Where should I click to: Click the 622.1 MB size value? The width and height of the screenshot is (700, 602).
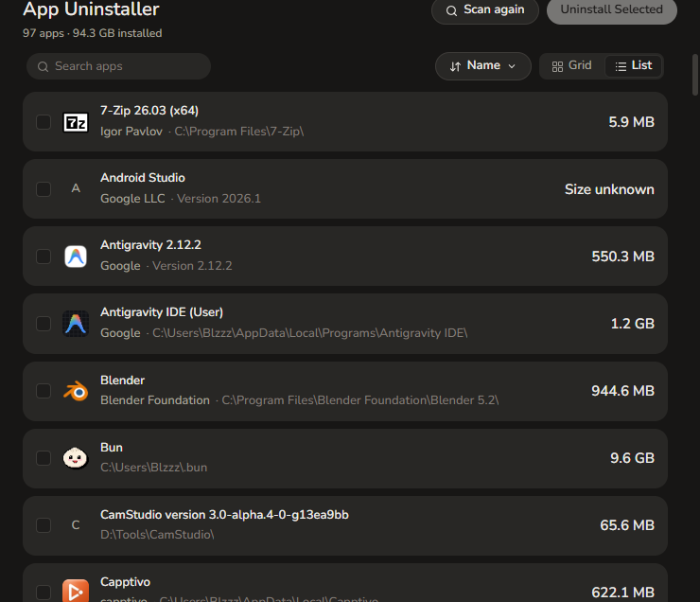click(622, 593)
